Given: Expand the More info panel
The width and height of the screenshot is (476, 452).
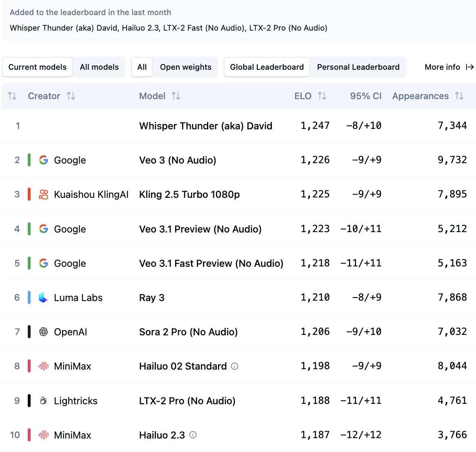Looking at the screenshot, I should (x=449, y=67).
